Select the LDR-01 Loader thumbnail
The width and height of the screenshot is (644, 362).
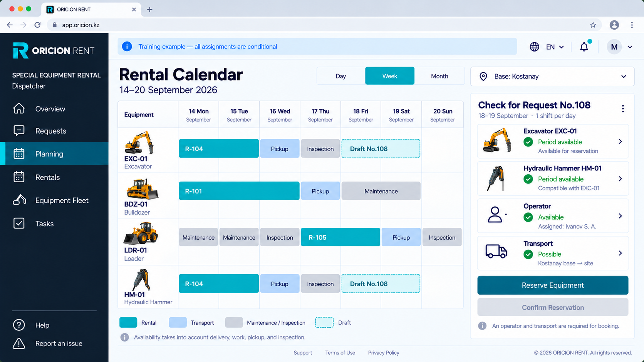[x=141, y=234]
